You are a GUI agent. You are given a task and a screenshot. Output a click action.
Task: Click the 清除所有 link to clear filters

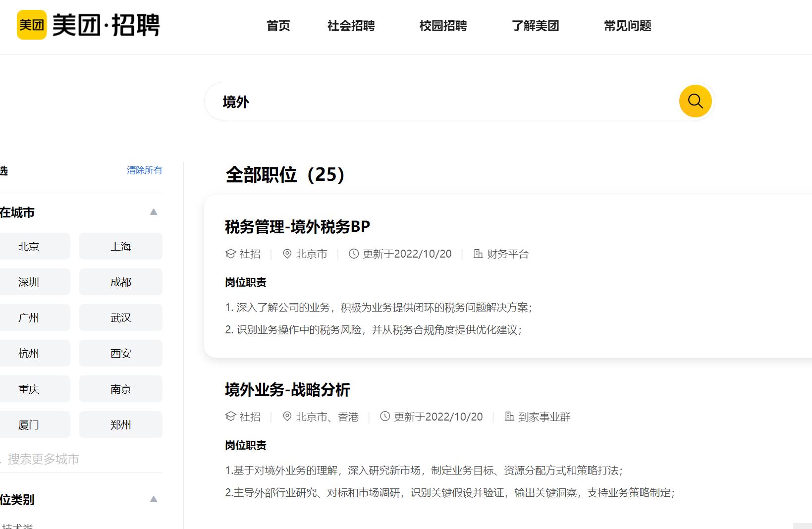pyautogui.click(x=144, y=170)
